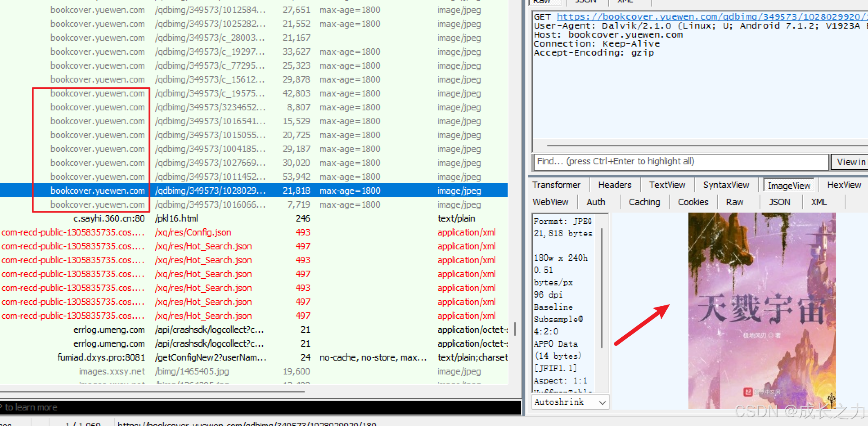Select session row /qdbimg/349573/1011452...
This screenshot has height=426, width=868.
point(254,177)
